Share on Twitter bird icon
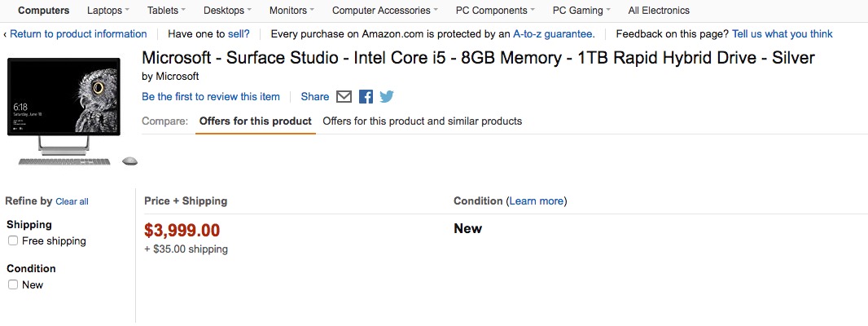This screenshot has width=868, height=326. pyautogui.click(x=387, y=97)
